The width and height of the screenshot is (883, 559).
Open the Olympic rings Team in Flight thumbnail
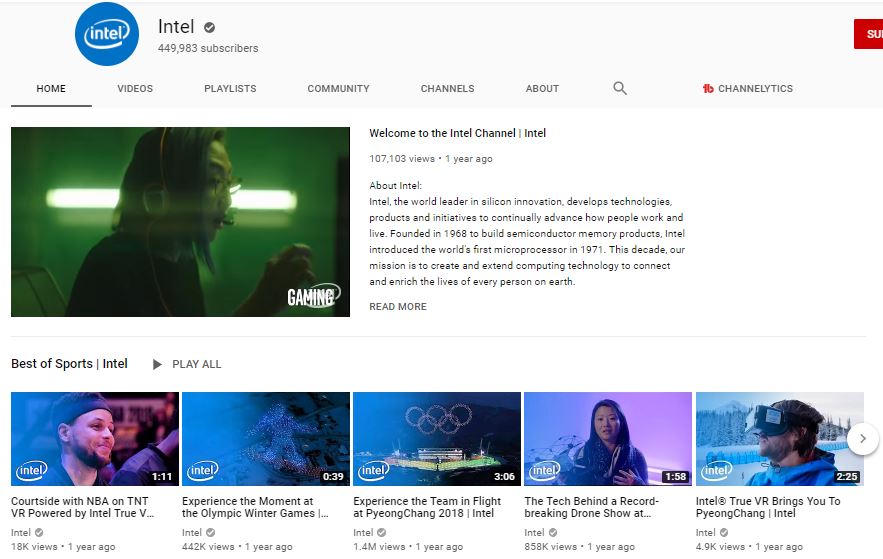pos(437,439)
